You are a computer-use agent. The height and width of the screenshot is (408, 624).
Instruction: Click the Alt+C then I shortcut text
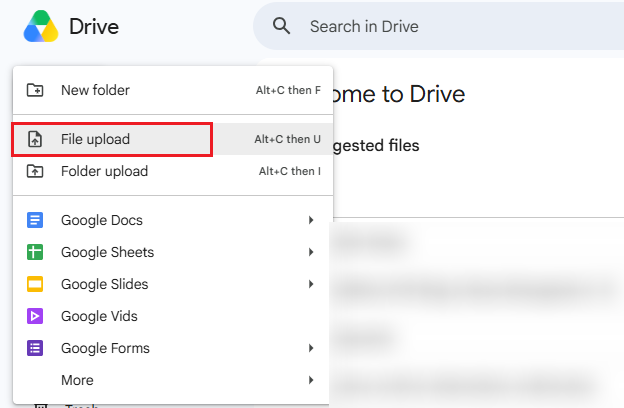(x=290, y=171)
